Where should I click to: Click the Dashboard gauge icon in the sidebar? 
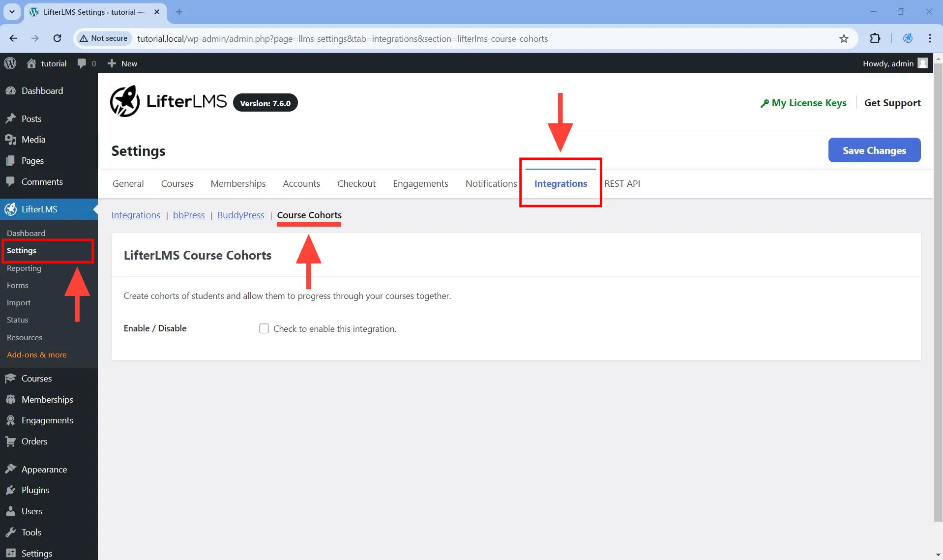[10, 90]
